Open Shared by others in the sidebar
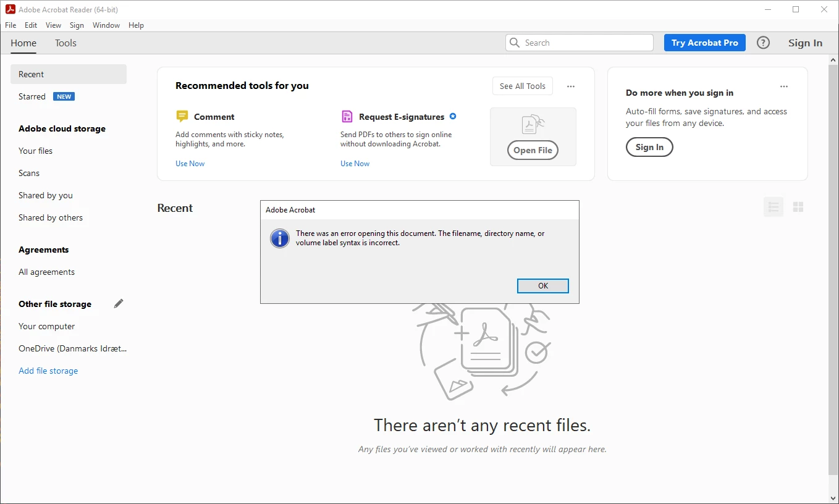The width and height of the screenshot is (839, 504). [x=51, y=217]
